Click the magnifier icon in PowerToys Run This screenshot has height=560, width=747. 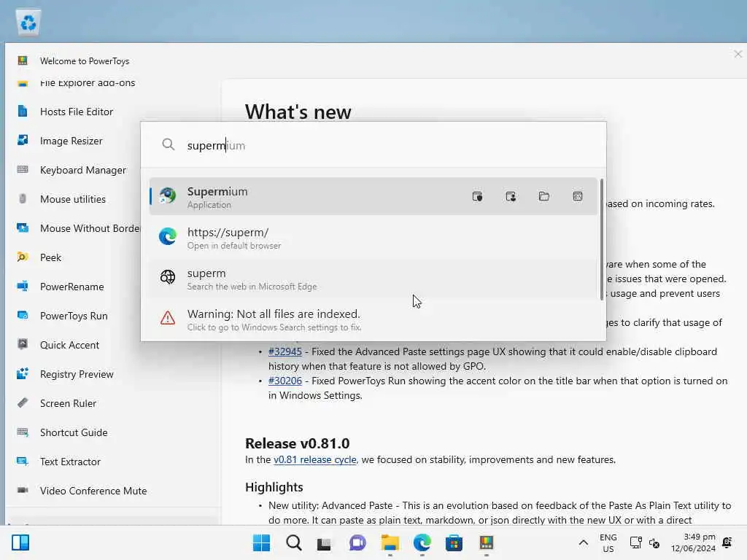click(168, 144)
